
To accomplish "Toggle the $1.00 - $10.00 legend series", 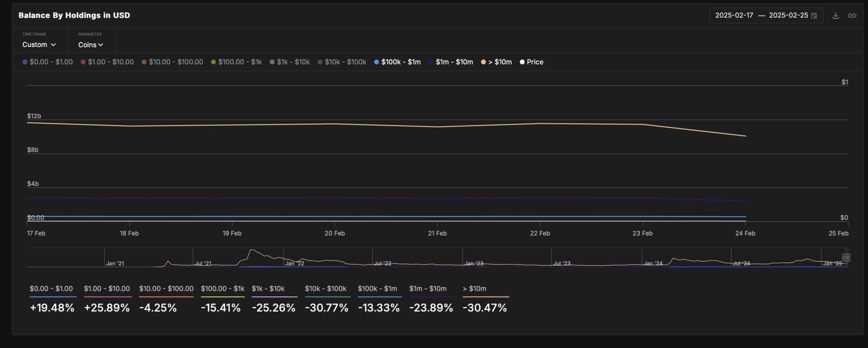I will [107, 62].
